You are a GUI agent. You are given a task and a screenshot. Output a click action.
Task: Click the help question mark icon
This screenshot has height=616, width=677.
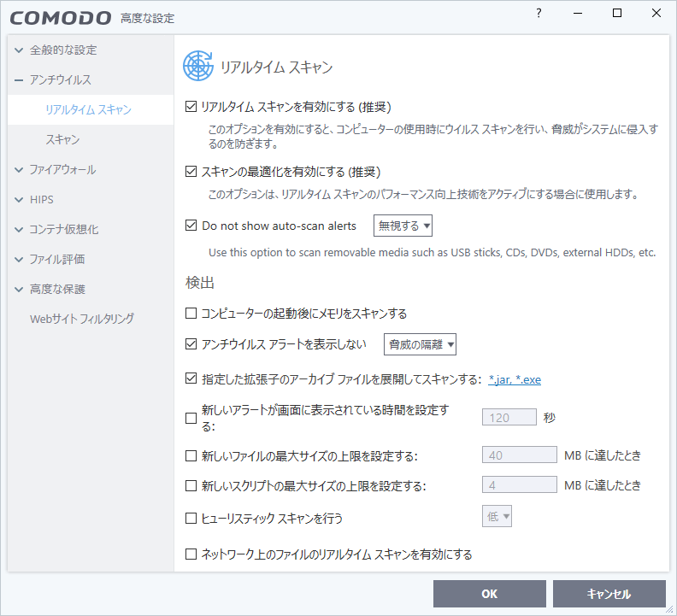[x=539, y=13]
